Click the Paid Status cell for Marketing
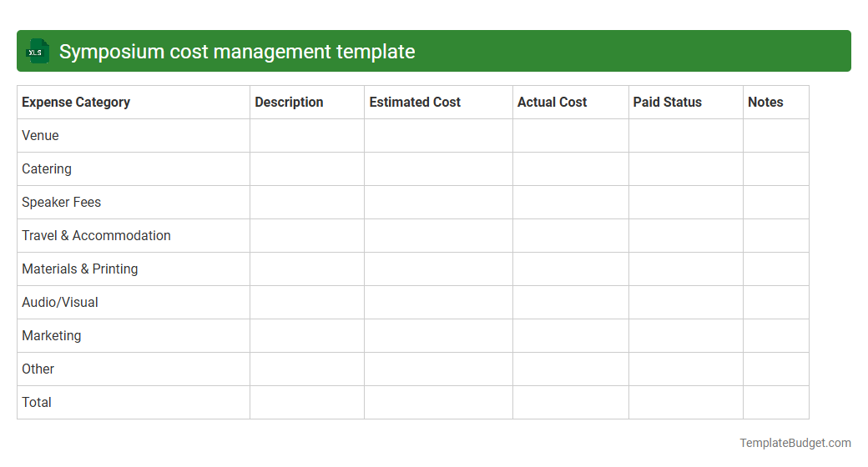868x467 pixels. coord(686,336)
